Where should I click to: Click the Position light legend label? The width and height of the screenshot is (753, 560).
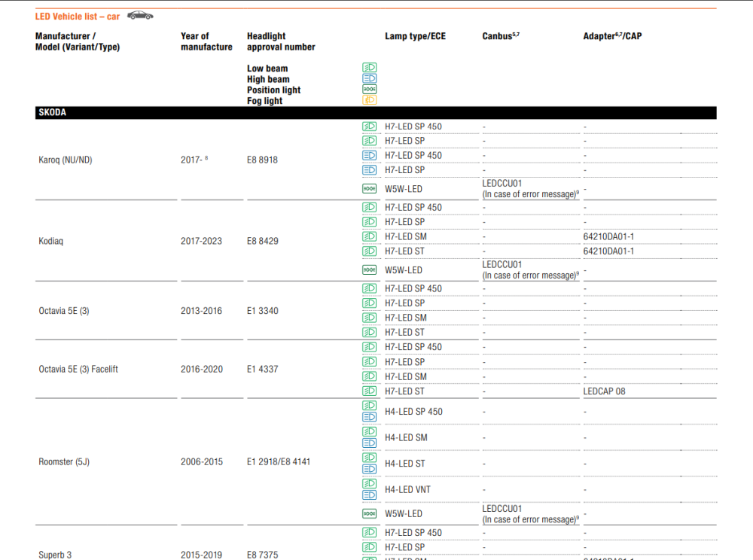pyautogui.click(x=274, y=90)
